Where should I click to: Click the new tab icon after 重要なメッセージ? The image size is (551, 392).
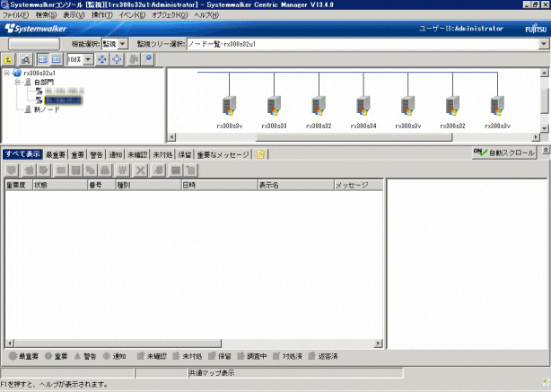click(260, 154)
